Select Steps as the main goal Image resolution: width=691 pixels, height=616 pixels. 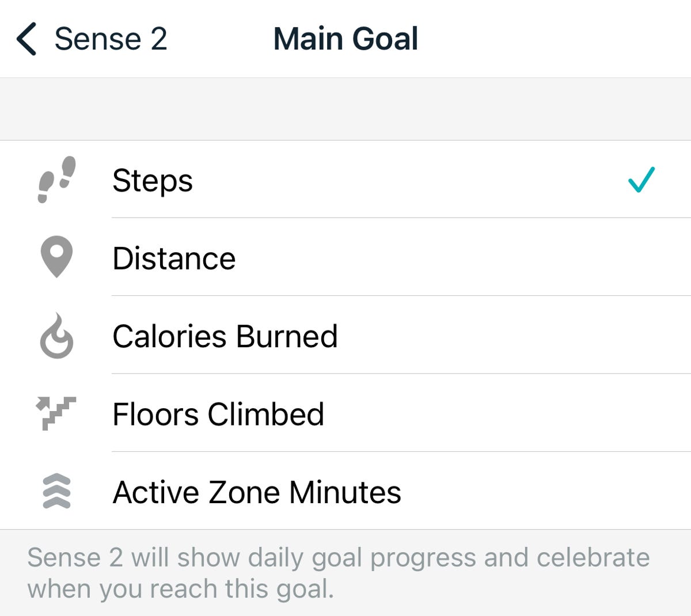coord(153,181)
